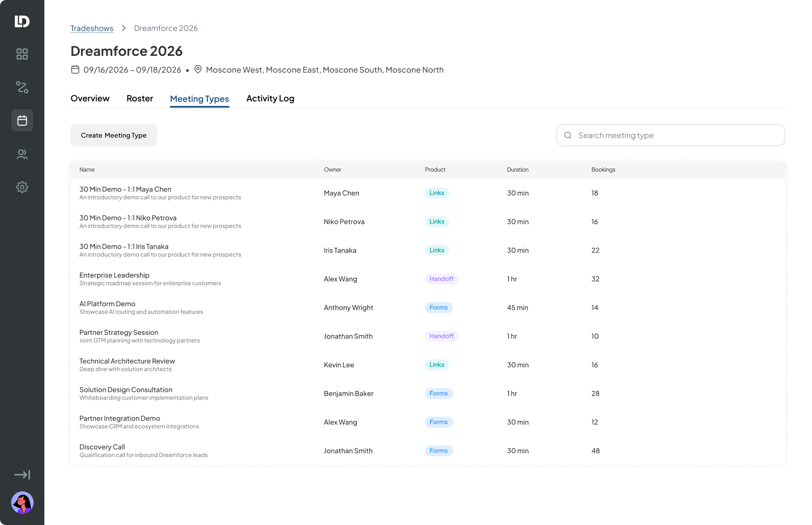Open the Activity Log tab
The width and height of the screenshot is (812, 525).
coord(270,98)
